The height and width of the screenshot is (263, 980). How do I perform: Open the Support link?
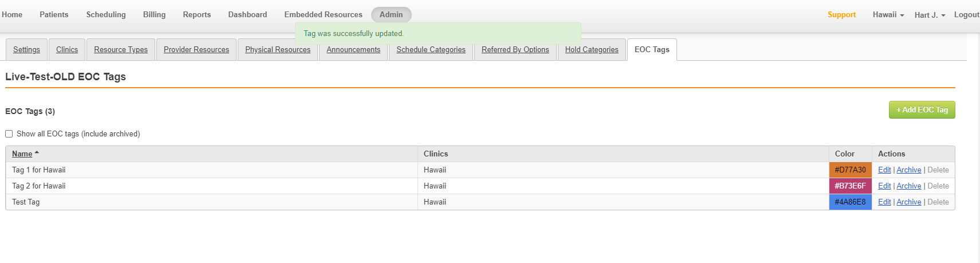click(841, 15)
